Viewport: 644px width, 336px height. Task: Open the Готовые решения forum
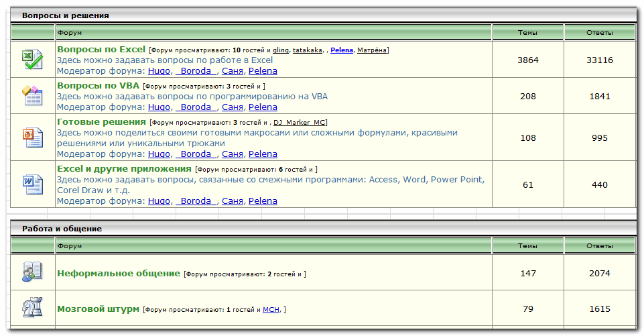tap(101, 122)
